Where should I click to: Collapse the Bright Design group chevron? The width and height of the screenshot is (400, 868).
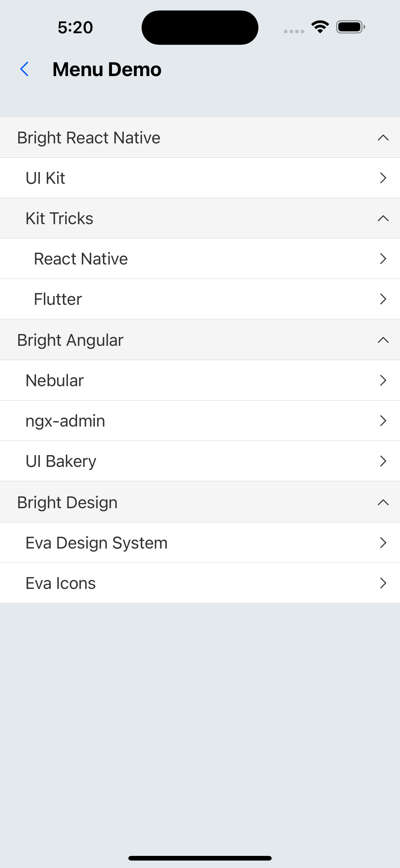pos(383,502)
